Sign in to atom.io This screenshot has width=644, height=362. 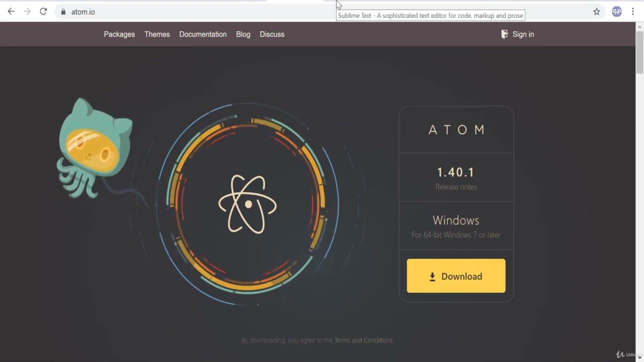point(523,34)
